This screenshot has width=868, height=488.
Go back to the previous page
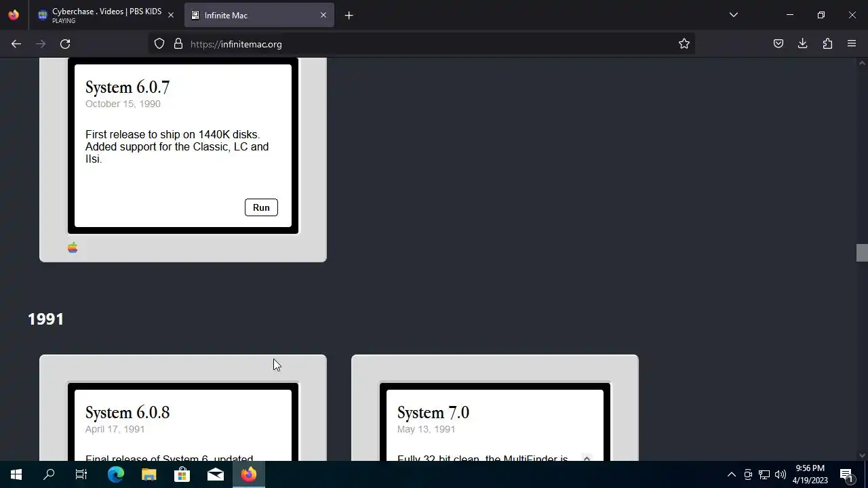[16, 44]
